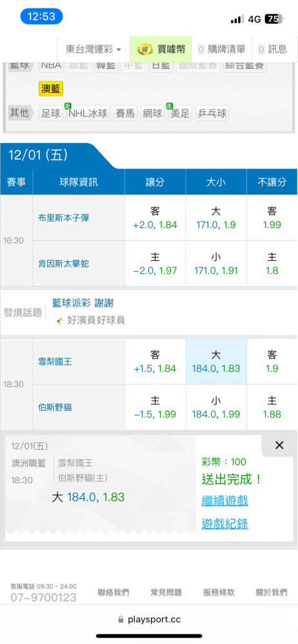The width and height of the screenshot is (298, 644).
Task: Close the bet confirmation slip
Action: coord(279,445)
